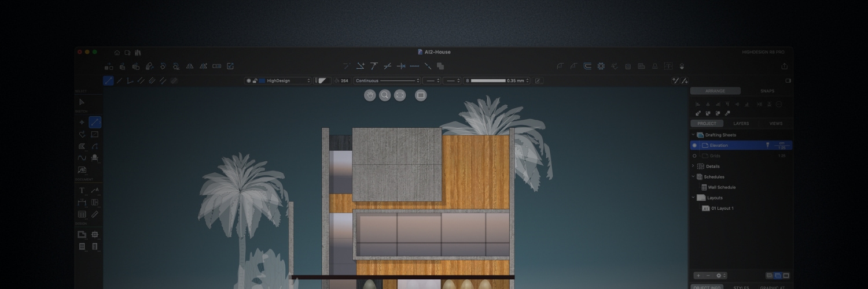
Task: Toggle the Grids sheet radio button
Action: click(x=694, y=155)
